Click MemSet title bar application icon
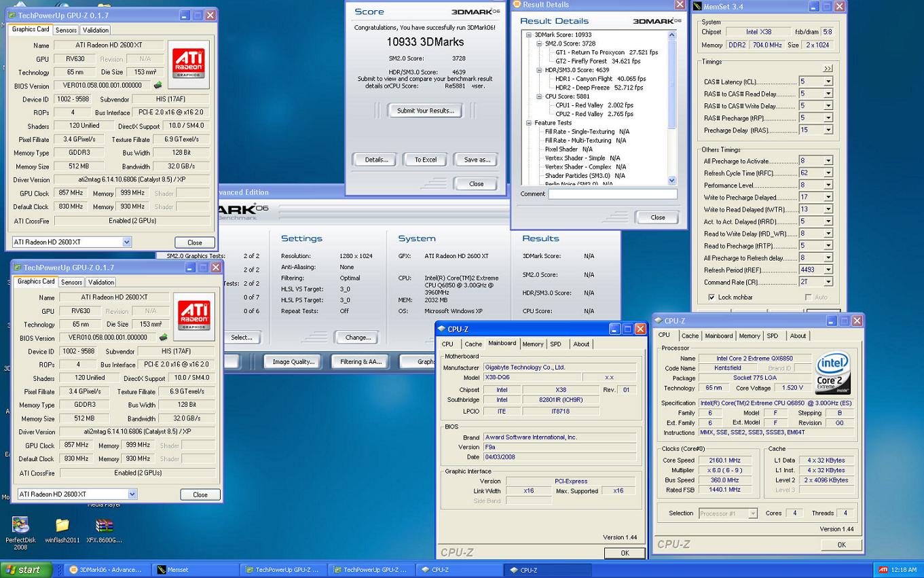924x578 pixels. (x=696, y=7)
